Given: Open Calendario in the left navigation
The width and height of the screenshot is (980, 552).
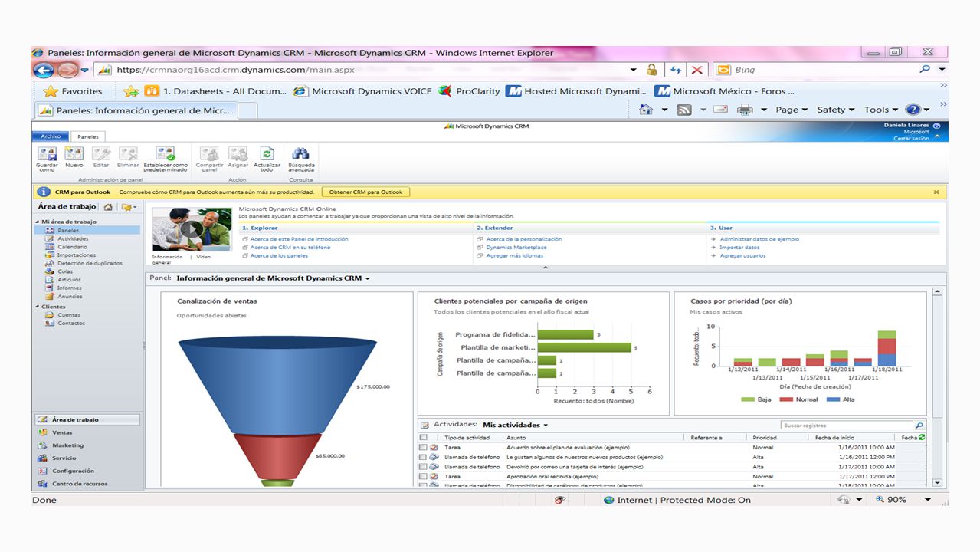Looking at the screenshot, I should [x=72, y=247].
